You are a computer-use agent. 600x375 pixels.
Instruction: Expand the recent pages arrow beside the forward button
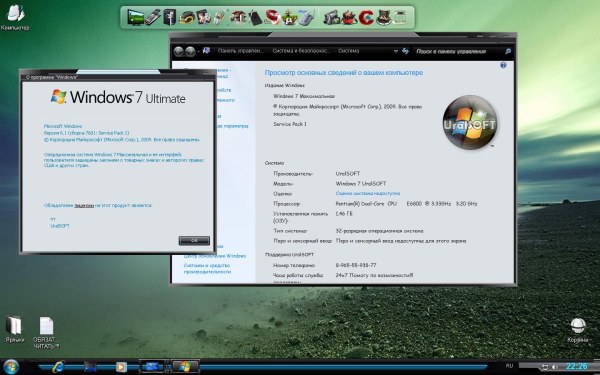199,51
